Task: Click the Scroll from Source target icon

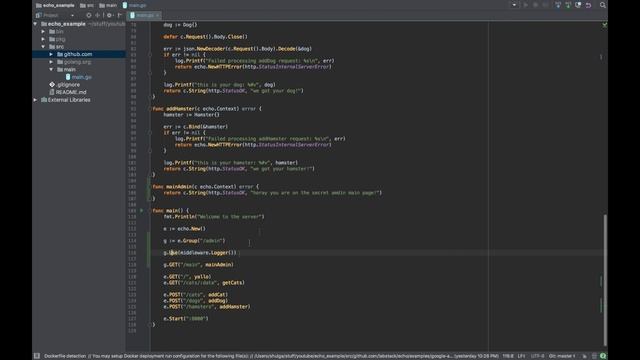Action: pyautogui.click(x=89, y=15)
